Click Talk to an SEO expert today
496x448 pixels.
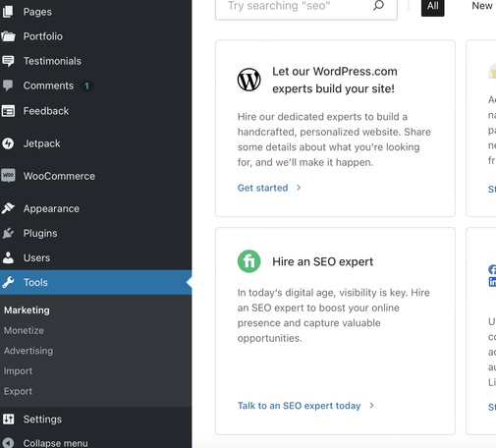click(x=299, y=406)
